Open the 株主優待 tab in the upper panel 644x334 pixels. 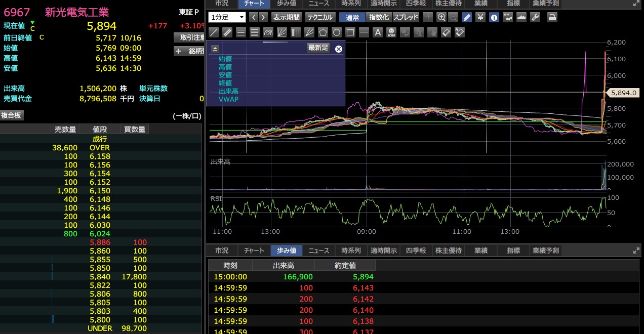tap(449, 3)
